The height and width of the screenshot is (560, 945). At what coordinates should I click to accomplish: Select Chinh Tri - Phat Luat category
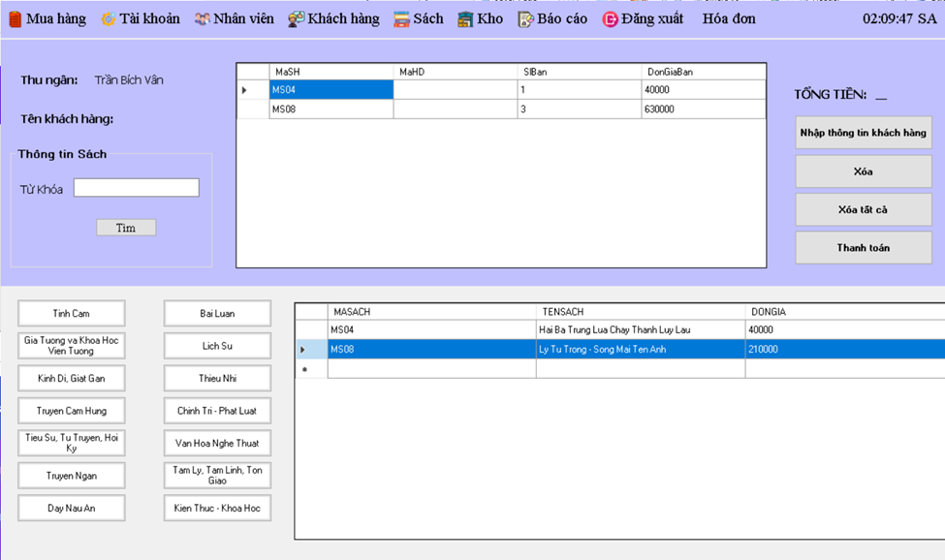pos(217,411)
